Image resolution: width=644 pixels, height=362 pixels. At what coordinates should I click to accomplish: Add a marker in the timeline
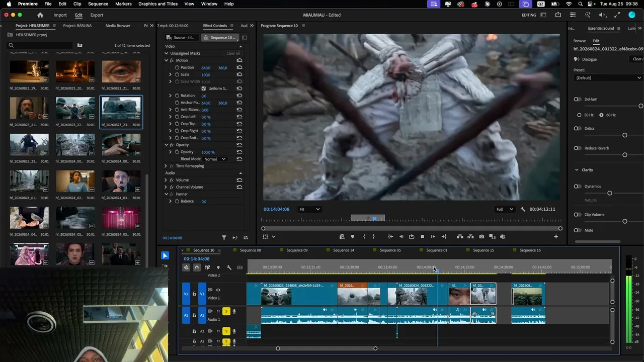(x=218, y=267)
